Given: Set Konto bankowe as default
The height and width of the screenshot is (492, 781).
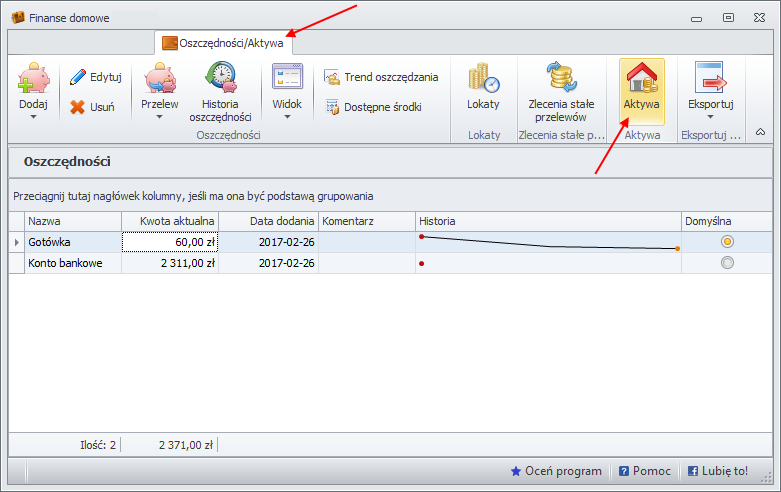Looking at the screenshot, I should pos(727,263).
